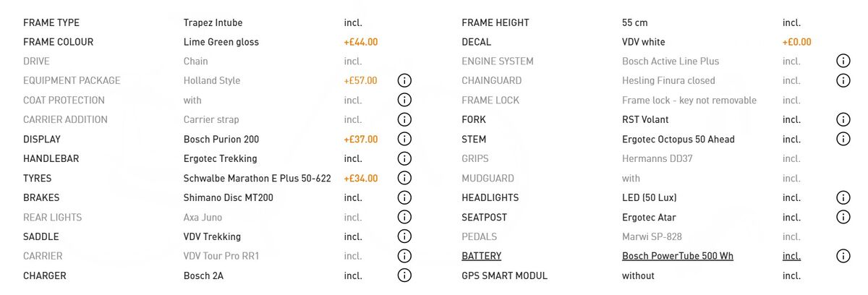Screen dimensions: 868x295
Task: Show info for Bosch Purion 200 display
Action: (404, 139)
